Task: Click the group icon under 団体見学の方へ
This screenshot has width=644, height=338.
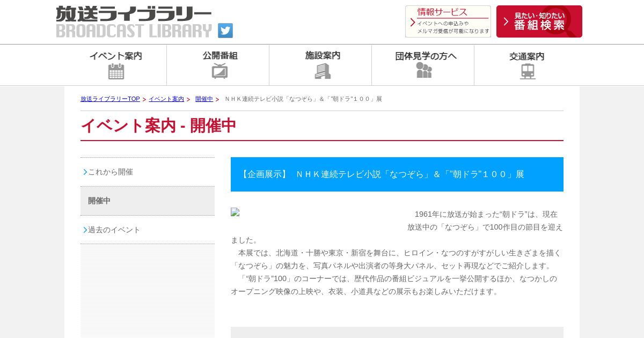Action: 424,70
